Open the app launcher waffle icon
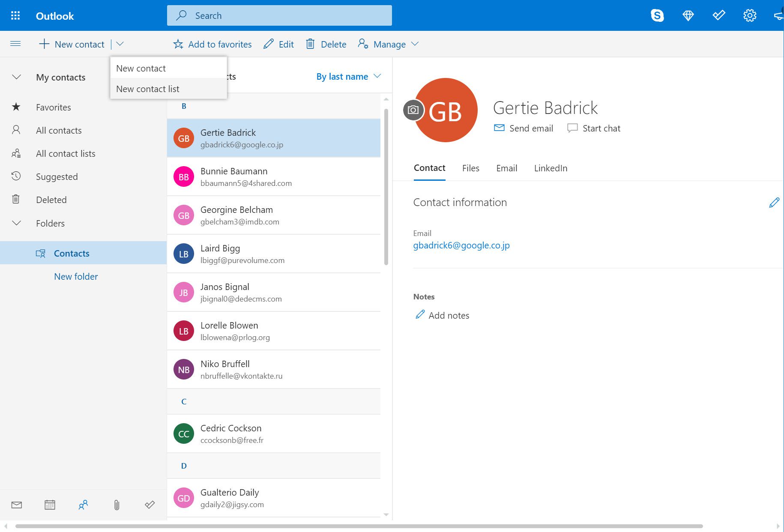The image size is (784, 532). click(15, 16)
